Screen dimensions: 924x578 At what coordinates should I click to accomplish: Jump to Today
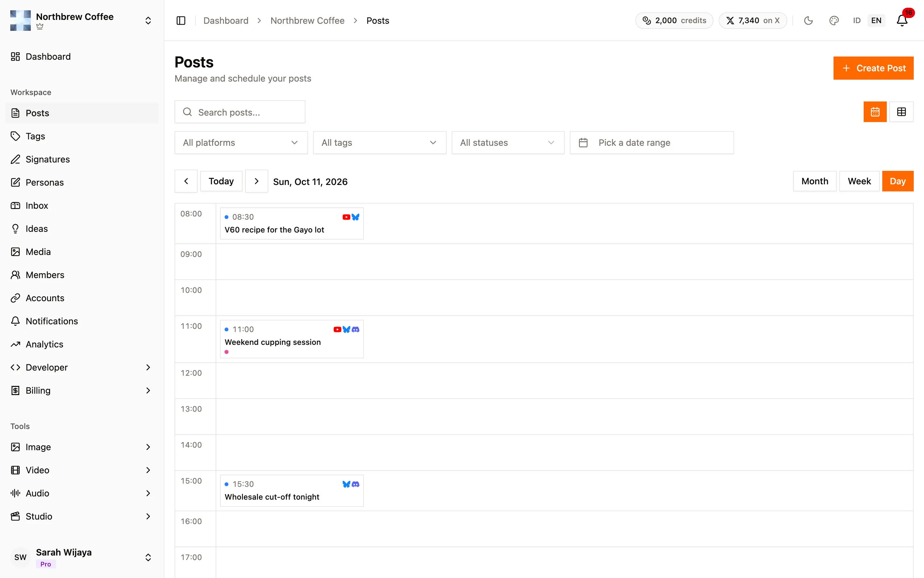(x=221, y=181)
